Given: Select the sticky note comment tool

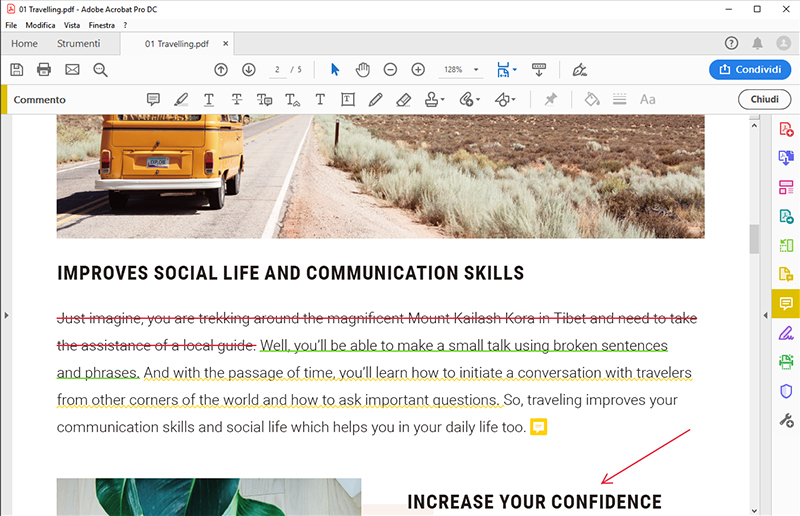Looking at the screenshot, I should 153,100.
